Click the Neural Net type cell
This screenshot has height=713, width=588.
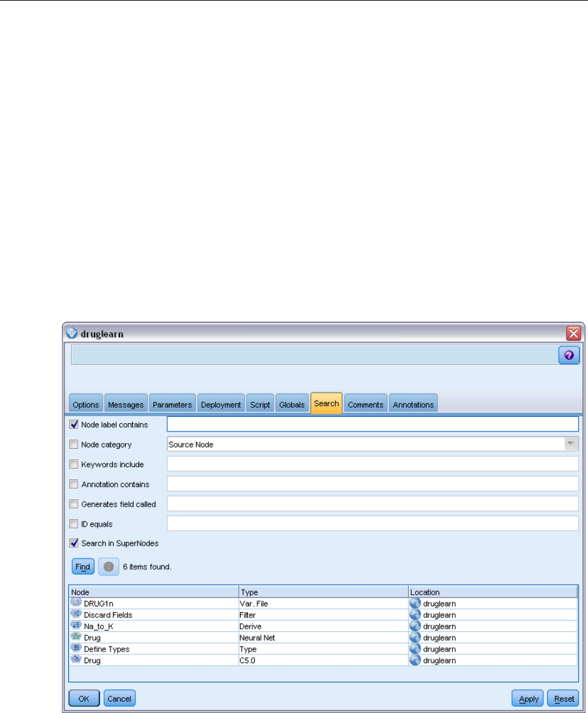click(323, 638)
